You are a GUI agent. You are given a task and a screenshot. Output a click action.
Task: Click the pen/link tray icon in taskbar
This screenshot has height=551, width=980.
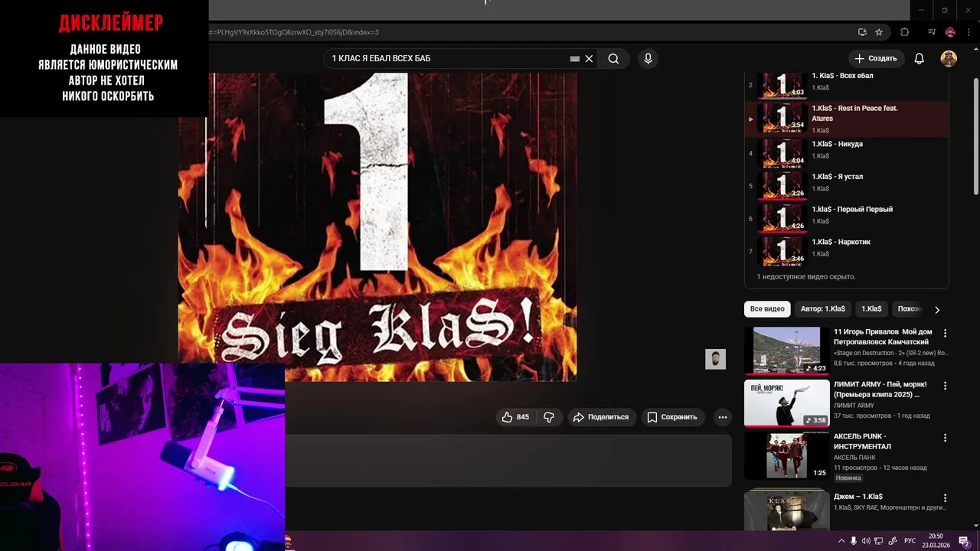click(x=892, y=541)
